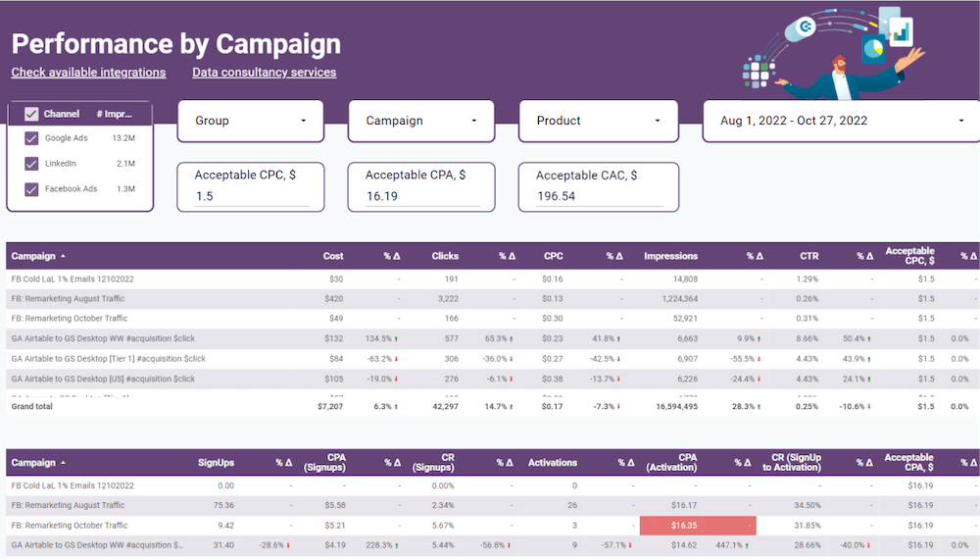Click the red highlighted $16.35 cell
This screenshot has width=980, height=560.
click(697, 525)
